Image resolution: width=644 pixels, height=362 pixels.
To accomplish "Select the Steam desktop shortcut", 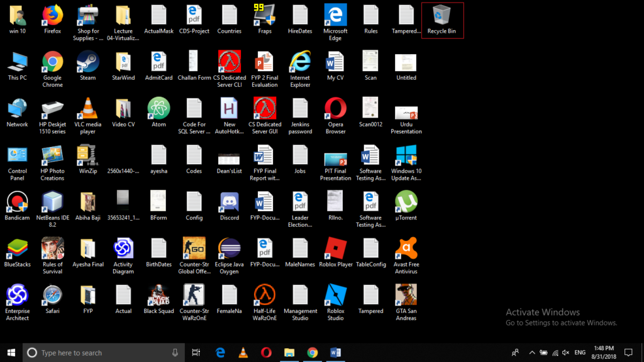I will coord(88,65).
